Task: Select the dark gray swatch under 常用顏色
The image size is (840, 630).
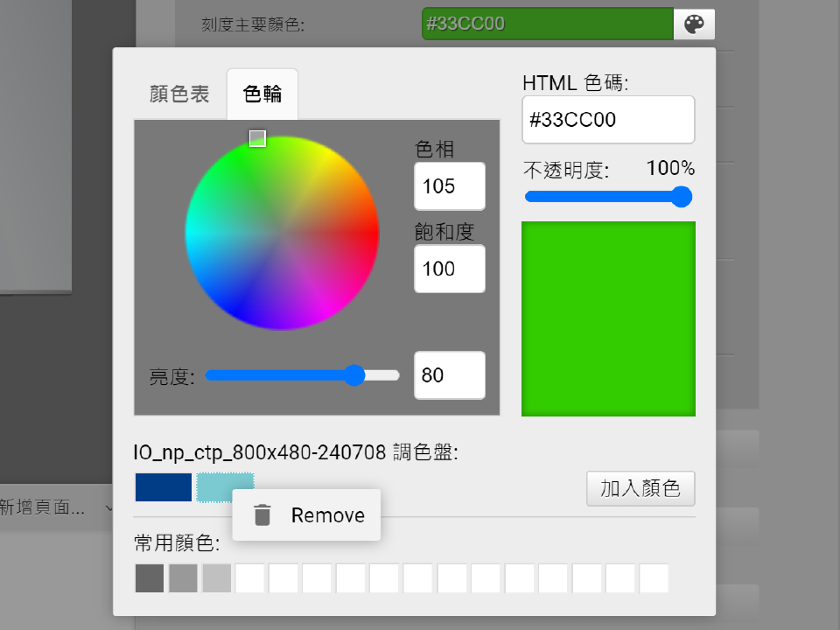Action: (148, 578)
